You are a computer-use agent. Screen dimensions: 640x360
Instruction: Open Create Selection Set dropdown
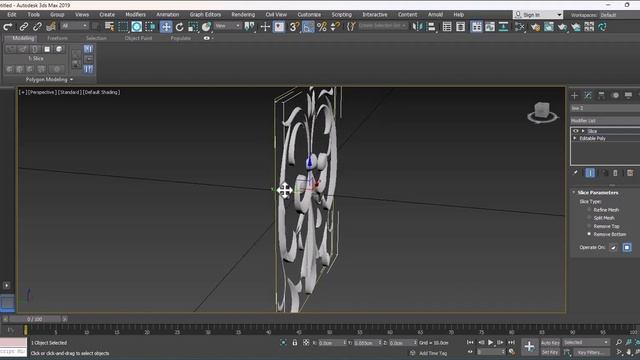coord(382,26)
